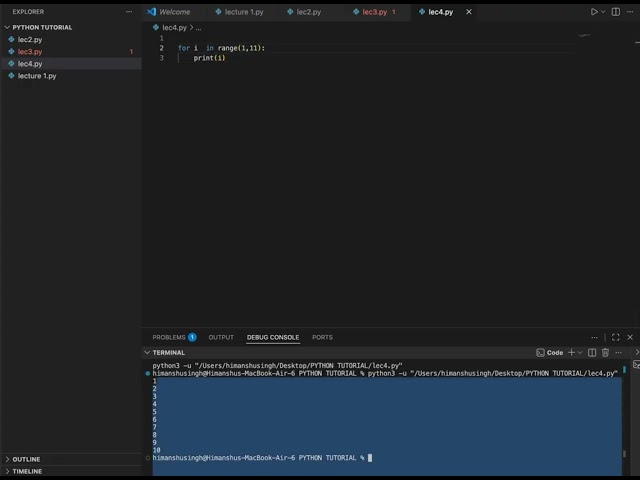Viewport: 640px width, 480px height.
Task: Switch to the lec3.py tab
Action: coord(375,12)
